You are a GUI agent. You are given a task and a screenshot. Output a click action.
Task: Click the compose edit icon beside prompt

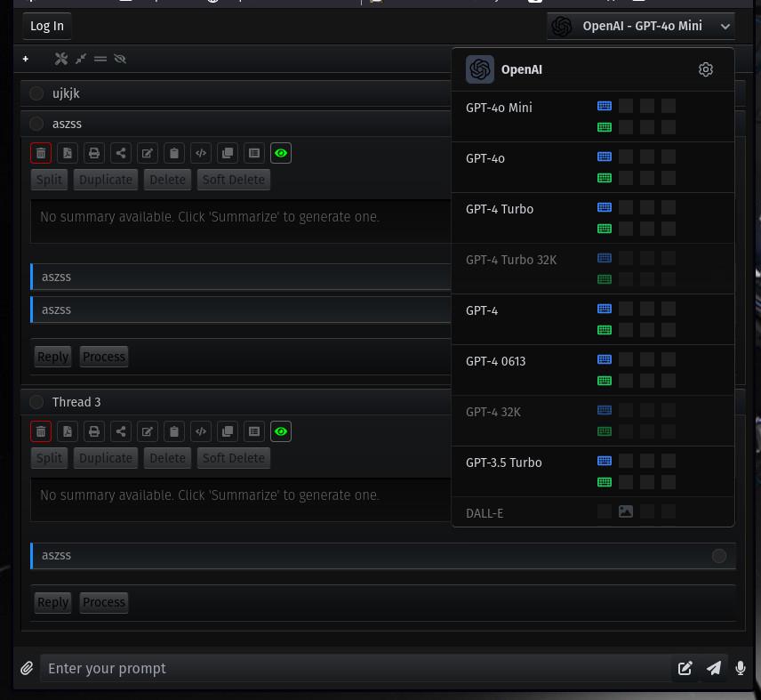click(x=685, y=669)
